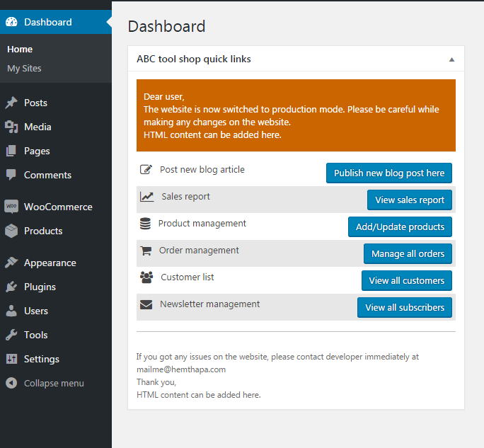Click the database icon beside Product management
Image resolution: width=484 pixels, height=448 pixels.
(145, 224)
